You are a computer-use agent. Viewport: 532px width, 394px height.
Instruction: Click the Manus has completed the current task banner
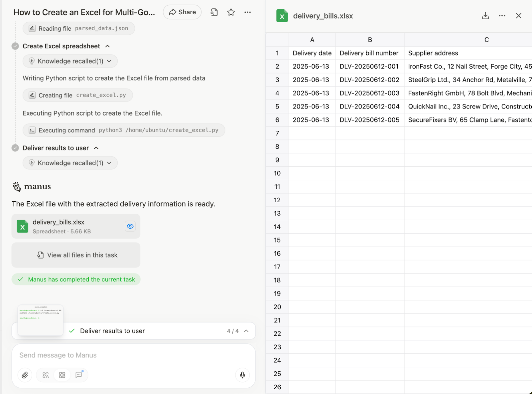76,280
